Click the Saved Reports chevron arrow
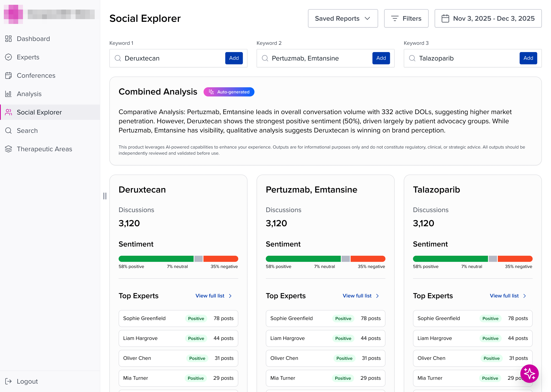The width and height of the screenshot is (551, 392). click(x=367, y=18)
